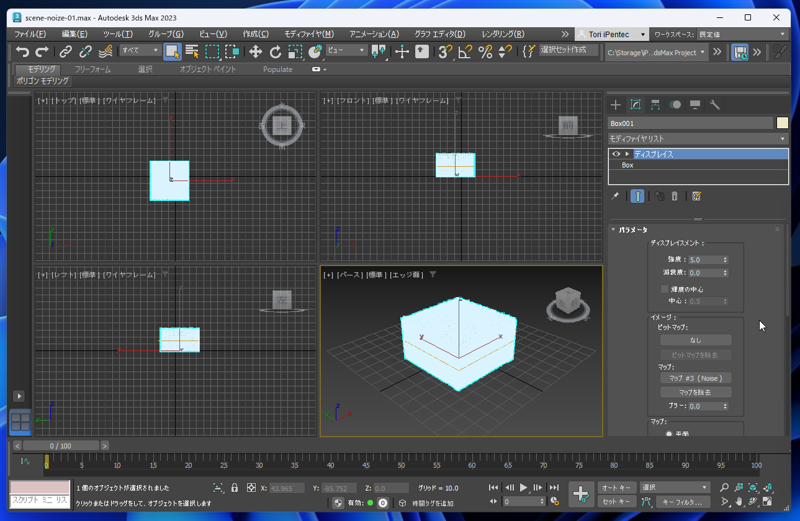800x521 pixels.
Task: Toggle the Spinner Snap button
Action: (505, 52)
